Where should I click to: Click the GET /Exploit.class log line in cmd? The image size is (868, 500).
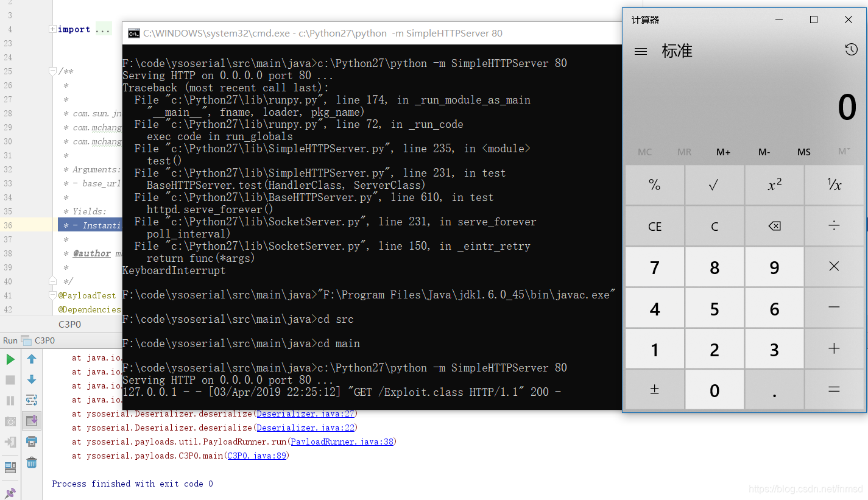pyautogui.click(x=342, y=392)
